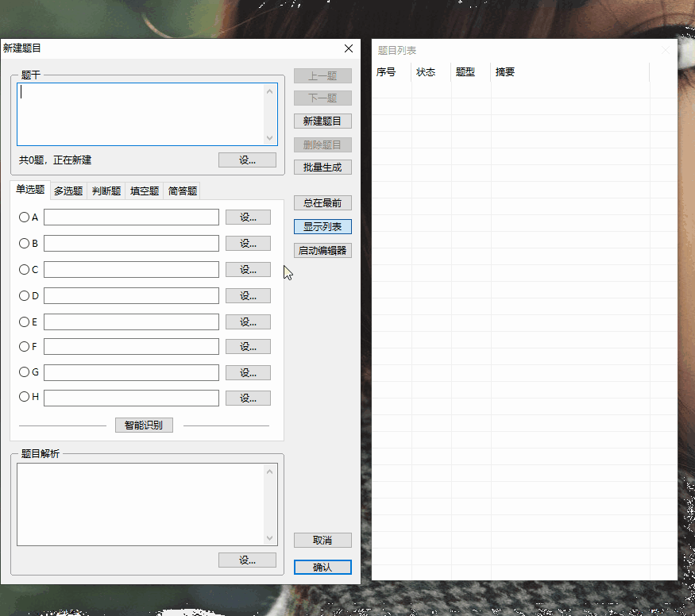Focus the option B text field

[131, 243]
